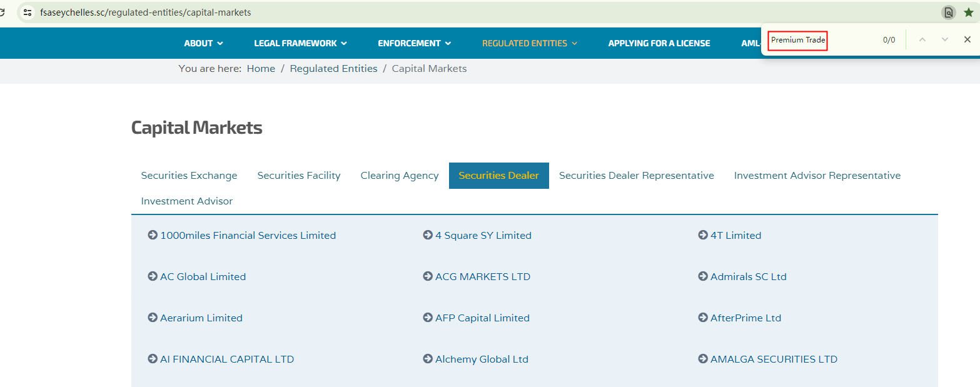Open APPLYING FOR A LICENSE page
Screen dimensions: 980x387
click(x=659, y=43)
